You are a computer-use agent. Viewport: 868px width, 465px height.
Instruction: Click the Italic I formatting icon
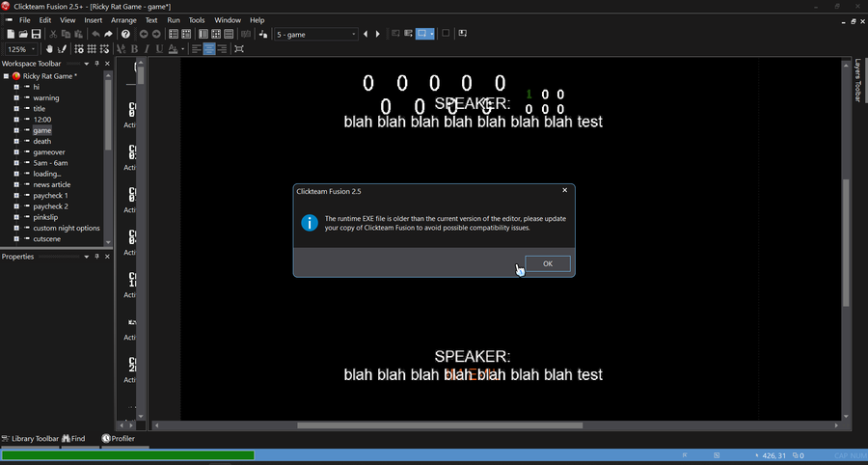pos(147,48)
